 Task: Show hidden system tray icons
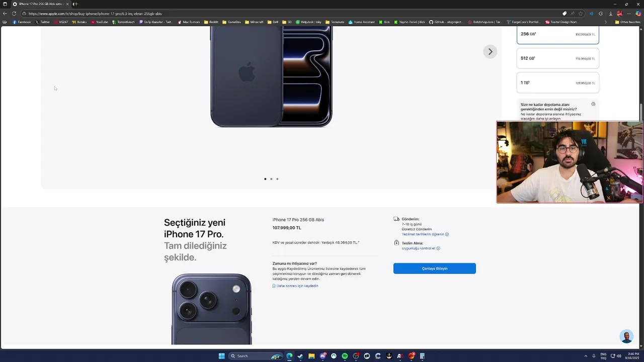pos(586,356)
